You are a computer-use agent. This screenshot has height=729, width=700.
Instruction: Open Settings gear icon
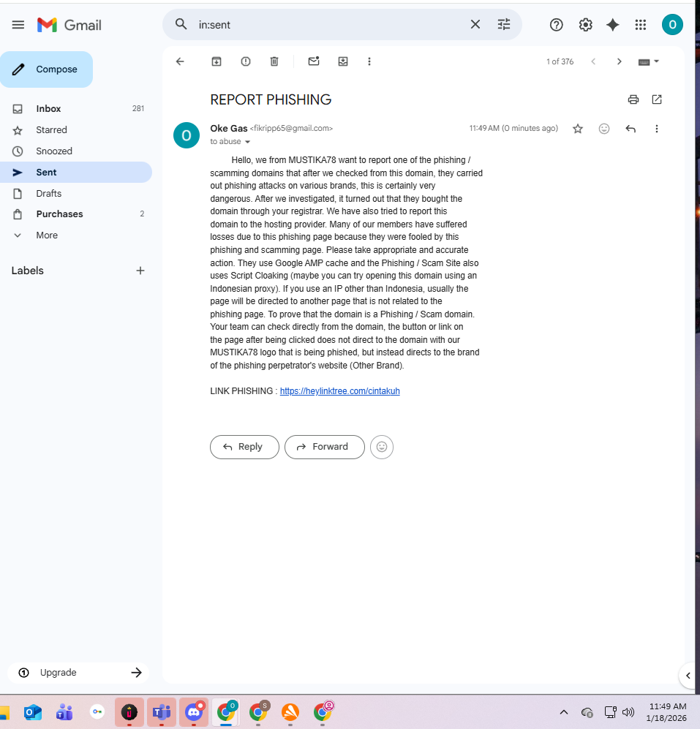click(x=585, y=25)
